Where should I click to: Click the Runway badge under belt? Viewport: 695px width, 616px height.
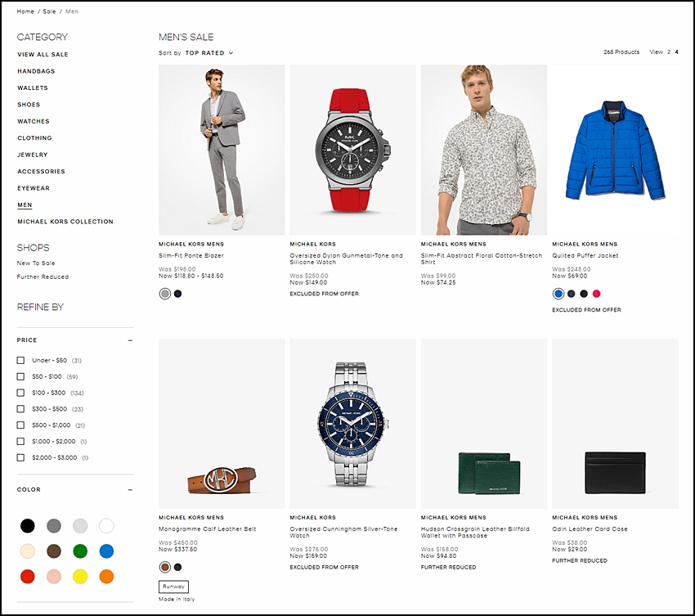coord(173,587)
